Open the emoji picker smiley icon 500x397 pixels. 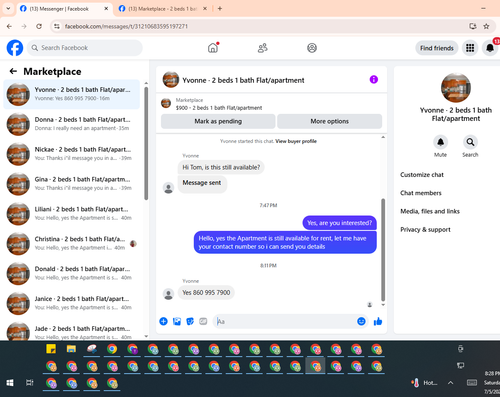[x=361, y=321]
